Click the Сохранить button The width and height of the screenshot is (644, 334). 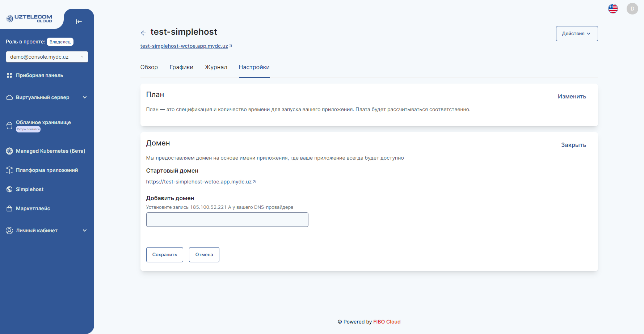(x=164, y=254)
